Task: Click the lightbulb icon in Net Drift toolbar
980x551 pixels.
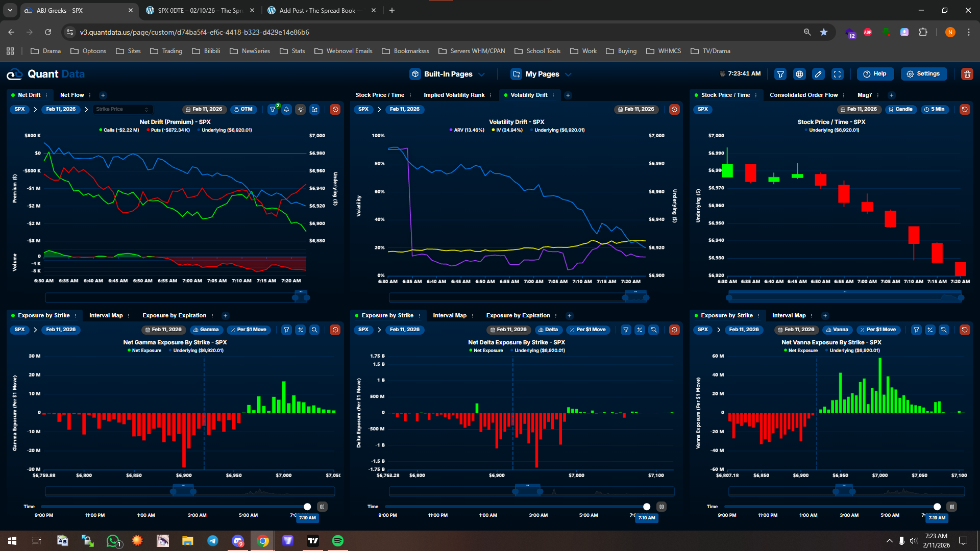Action: (x=301, y=109)
